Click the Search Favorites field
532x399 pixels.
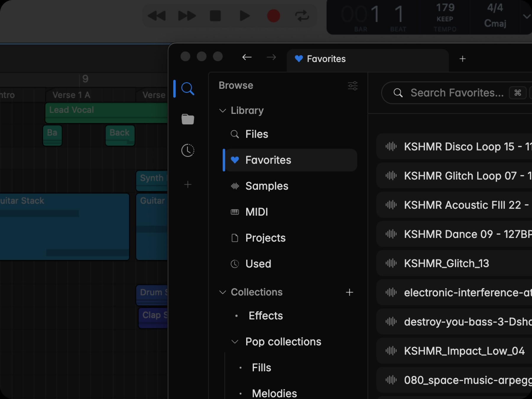pos(457,93)
